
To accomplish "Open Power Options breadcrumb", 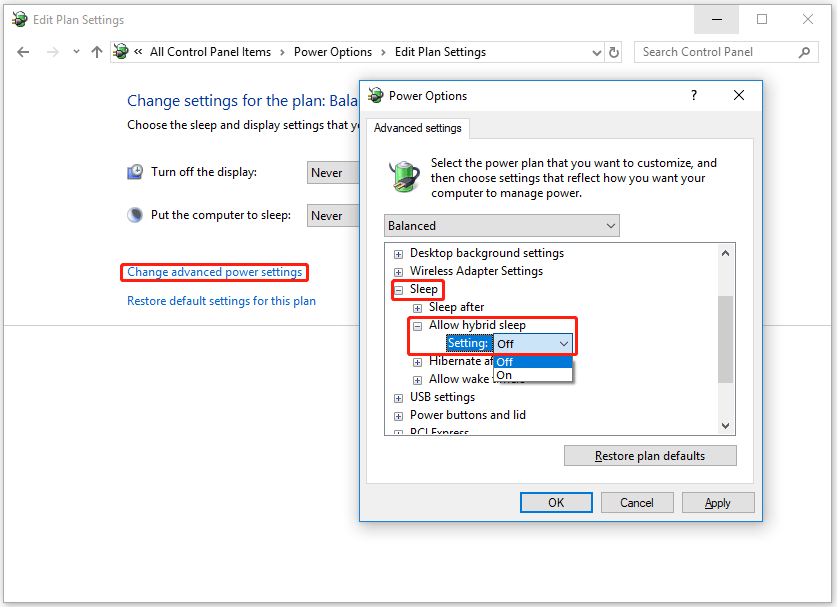I will point(333,52).
